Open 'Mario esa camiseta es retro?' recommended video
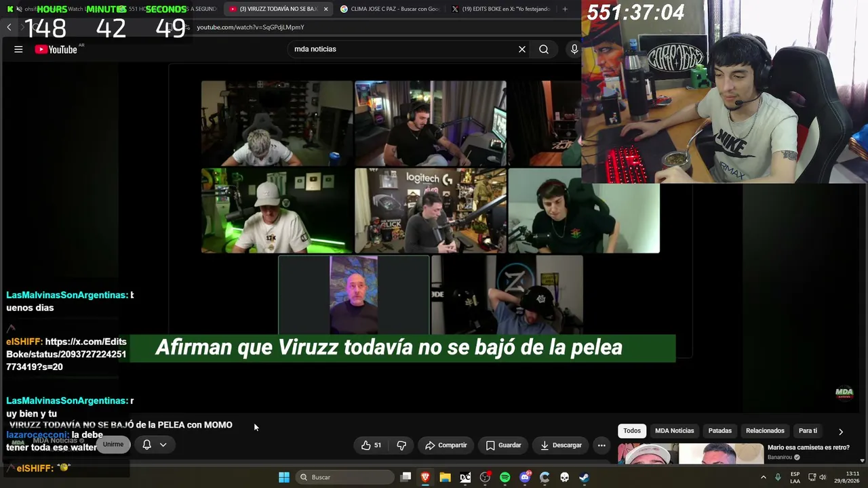The image size is (868, 488). 808,447
